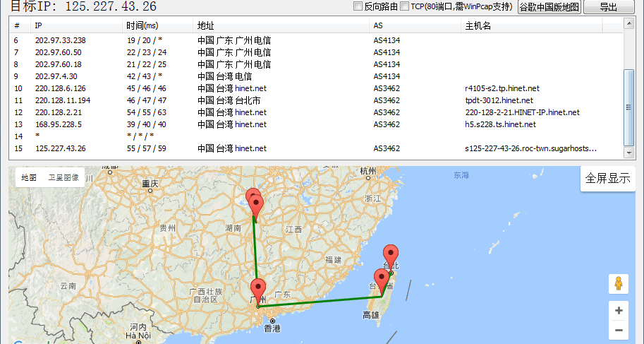Select the row with IP 202.97.60.50

tap(316, 52)
